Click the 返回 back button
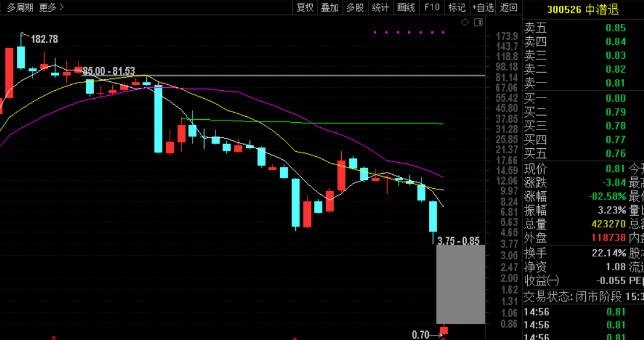The width and height of the screenshot is (644, 340). (x=509, y=7)
